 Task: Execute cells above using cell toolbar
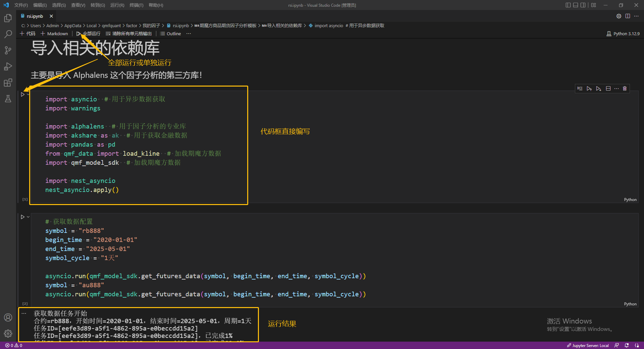tap(589, 89)
